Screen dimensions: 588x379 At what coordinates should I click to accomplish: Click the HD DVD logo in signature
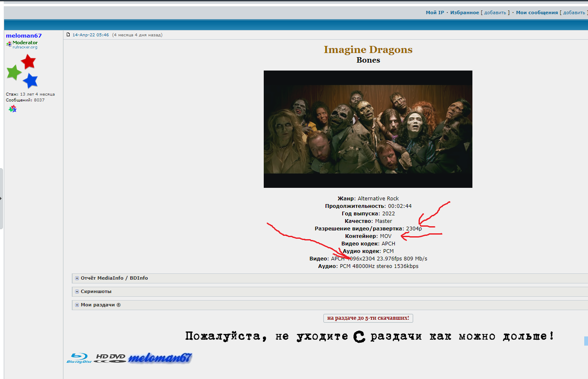tap(110, 358)
